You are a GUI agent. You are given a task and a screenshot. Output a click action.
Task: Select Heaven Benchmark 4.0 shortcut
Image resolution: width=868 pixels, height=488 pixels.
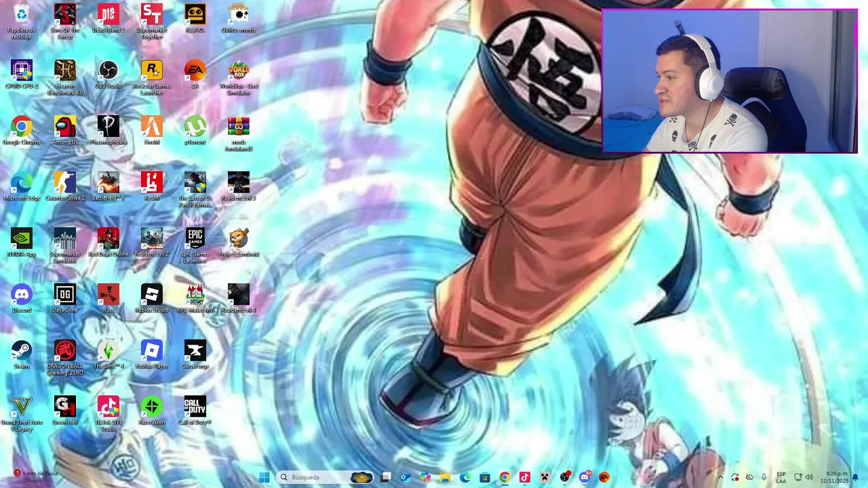click(x=65, y=77)
